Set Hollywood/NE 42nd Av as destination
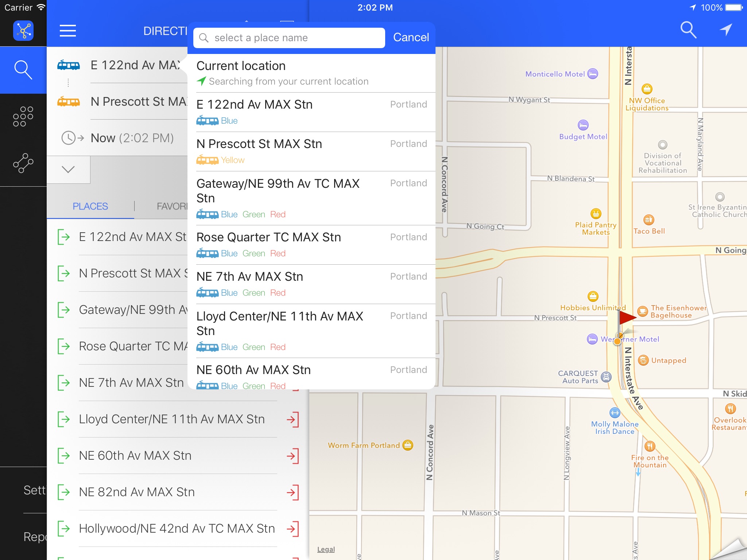Screen dimensions: 747x560 [x=293, y=529]
